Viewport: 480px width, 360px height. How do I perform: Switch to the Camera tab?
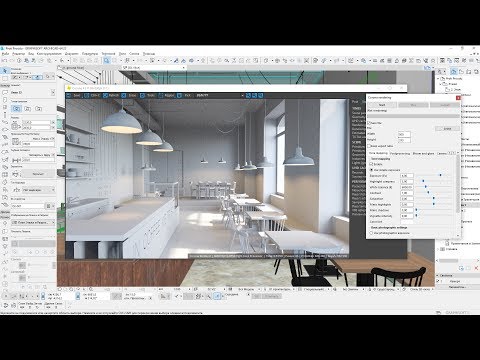[x=442, y=153]
